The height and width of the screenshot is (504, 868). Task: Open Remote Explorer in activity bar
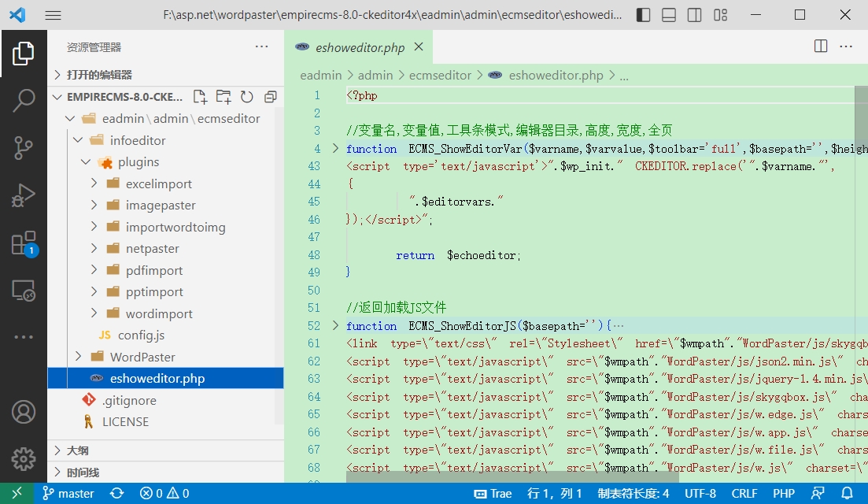click(24, 291)
